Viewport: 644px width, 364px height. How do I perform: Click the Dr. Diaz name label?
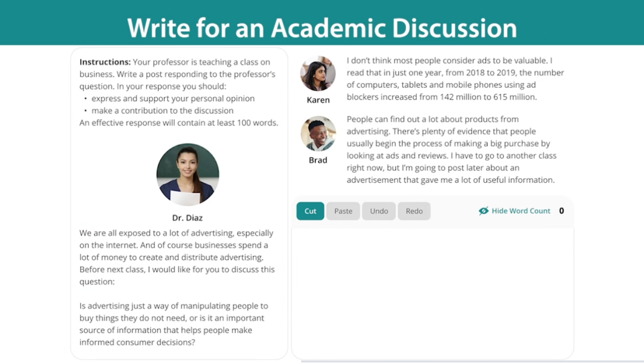pyautogui.click(x=187, y=218)
